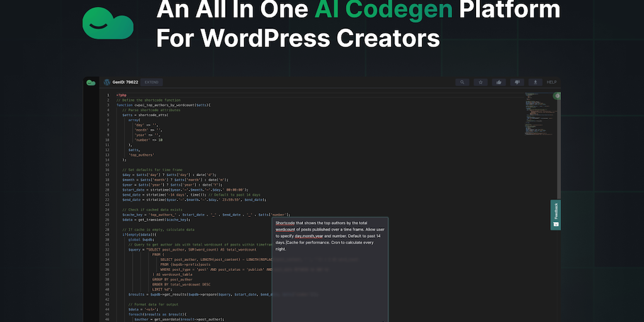Click the "<?php" text on line 1
Image resolution: width=644 pixels, height=322 pixels.
tap(121, 96)
